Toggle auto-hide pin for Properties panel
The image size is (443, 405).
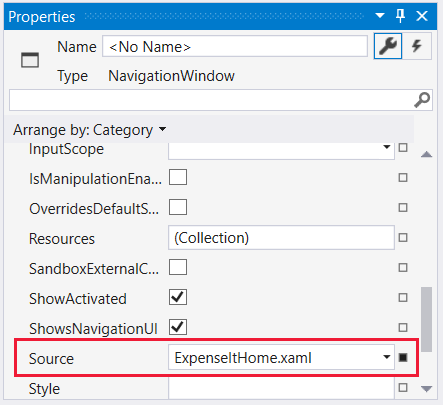coord(400,16)
